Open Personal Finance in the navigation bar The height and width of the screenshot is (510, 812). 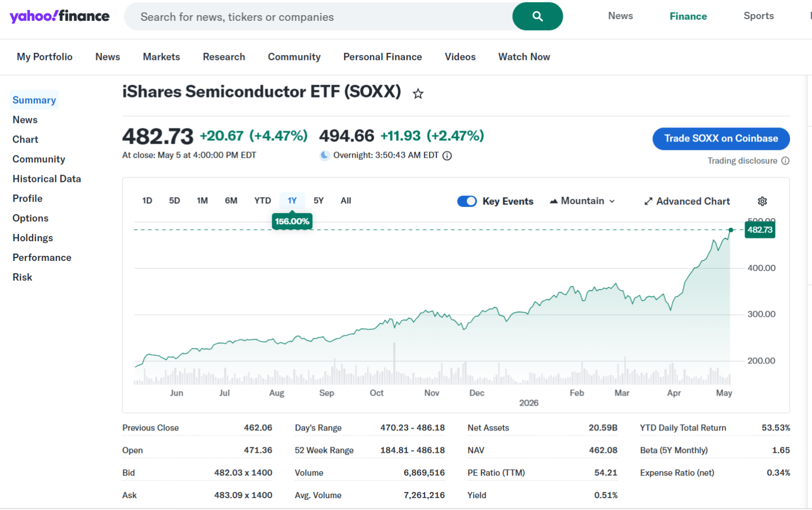point(383,57)
